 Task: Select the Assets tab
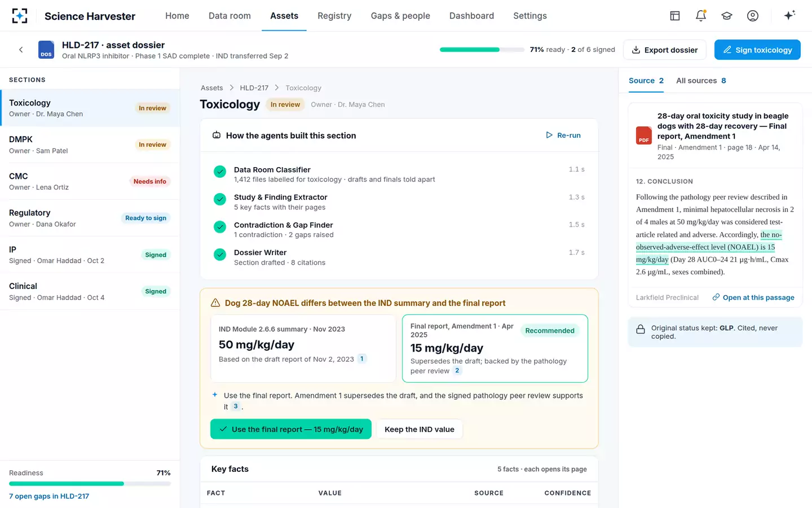click(284, 16)
